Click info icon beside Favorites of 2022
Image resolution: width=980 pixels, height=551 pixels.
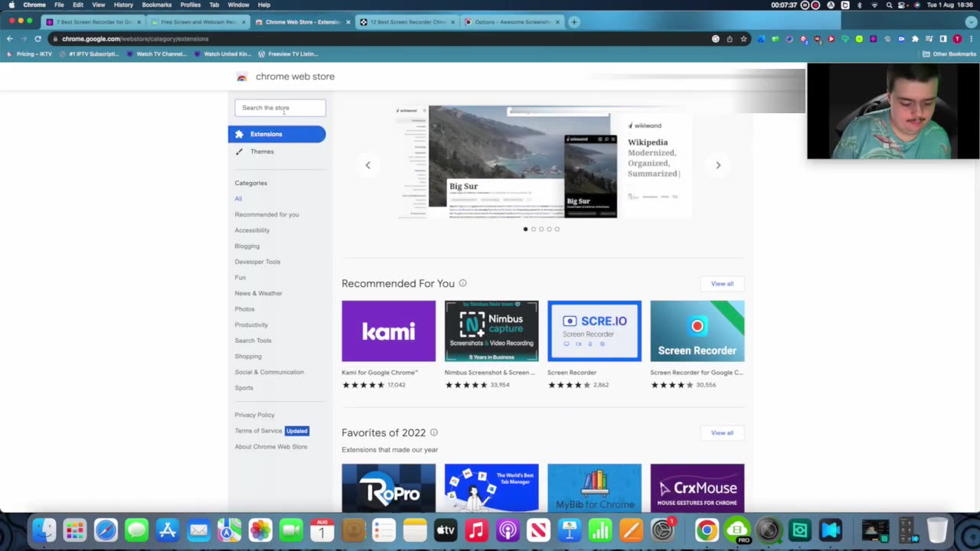click(433, 432)
